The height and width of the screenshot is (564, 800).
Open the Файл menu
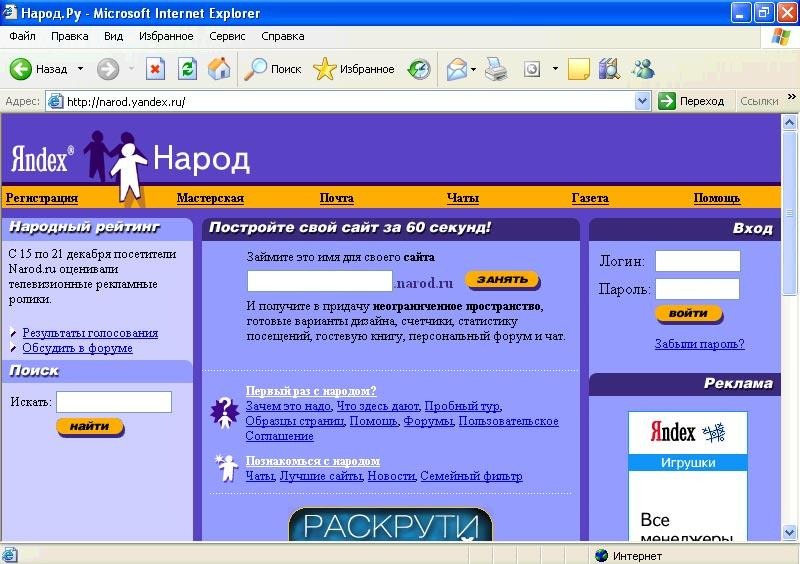tap(22, 36)
